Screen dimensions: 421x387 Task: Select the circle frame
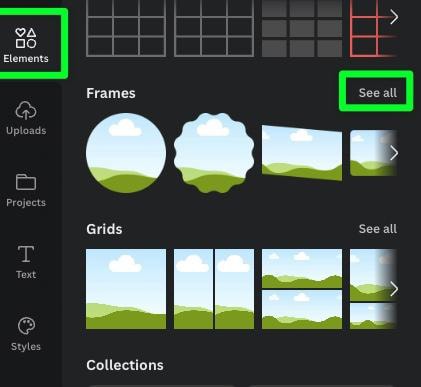[126, 153]
